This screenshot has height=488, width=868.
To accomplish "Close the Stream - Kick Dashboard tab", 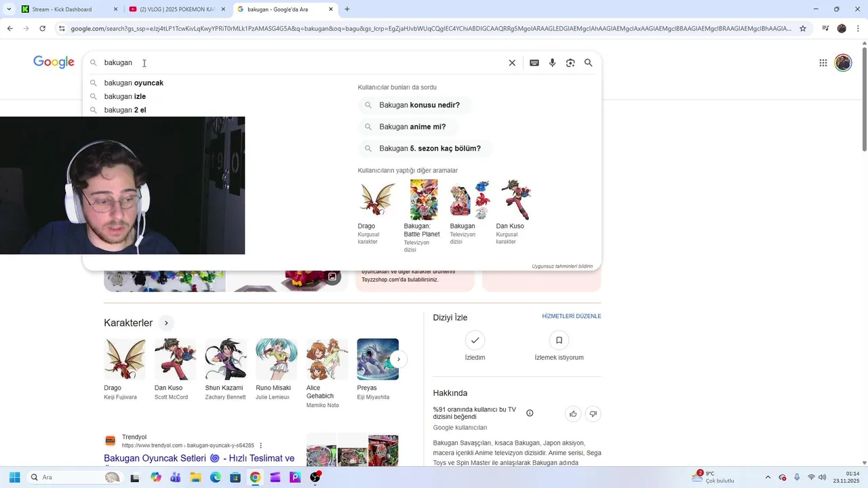I will (115, 9).
